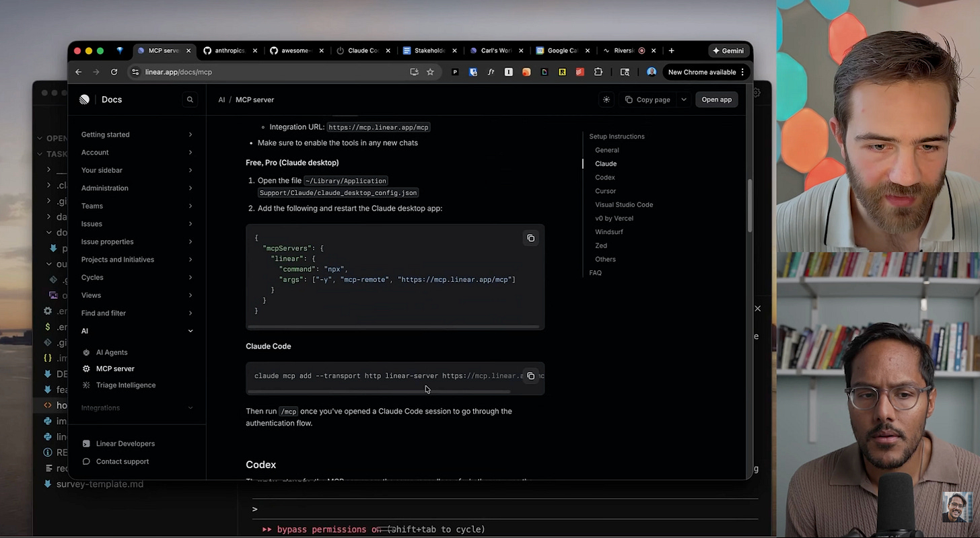Reload the linear.app page
Image resolution: width=980 pixels, height=538 pixels.
pos(114,72)
